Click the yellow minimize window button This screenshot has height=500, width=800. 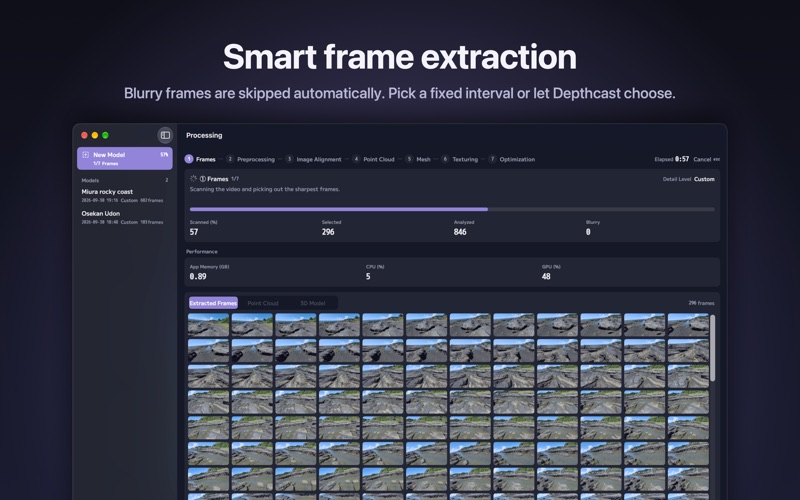click(x=95, y=135)
